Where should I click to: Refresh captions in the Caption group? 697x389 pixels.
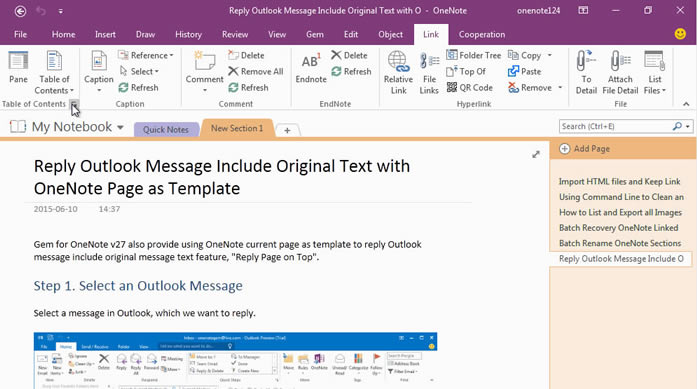pyautogui.click(x=138, y=88)
